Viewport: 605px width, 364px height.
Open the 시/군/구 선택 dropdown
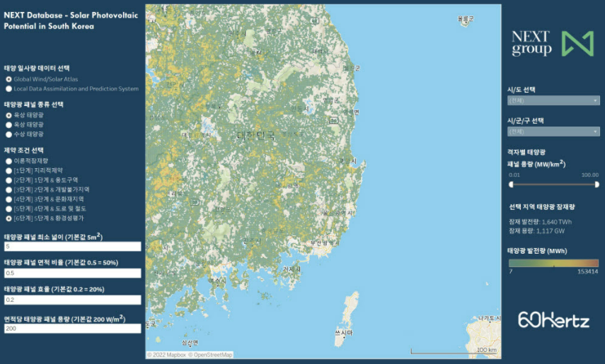[x=553, y=131]
